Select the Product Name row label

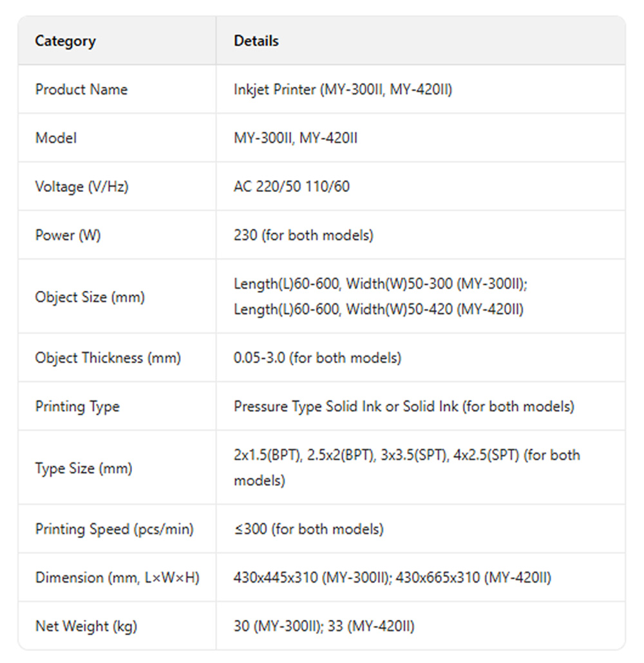point(81,89)
